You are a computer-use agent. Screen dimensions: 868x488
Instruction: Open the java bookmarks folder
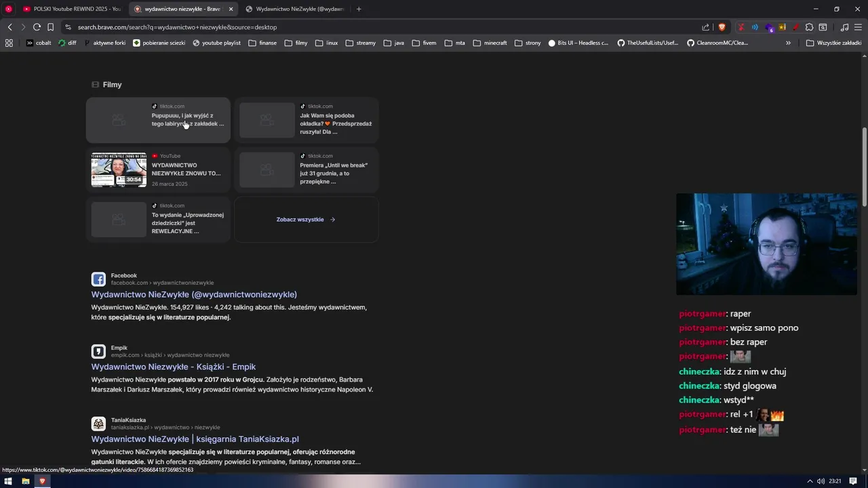tap(393, 43)
